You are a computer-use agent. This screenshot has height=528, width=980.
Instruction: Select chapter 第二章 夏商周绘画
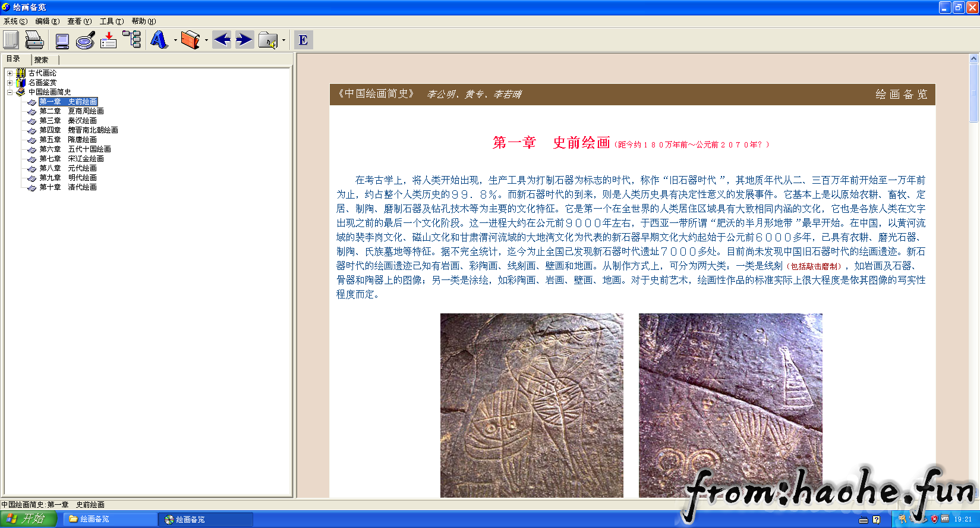click(x=71, y=111)
